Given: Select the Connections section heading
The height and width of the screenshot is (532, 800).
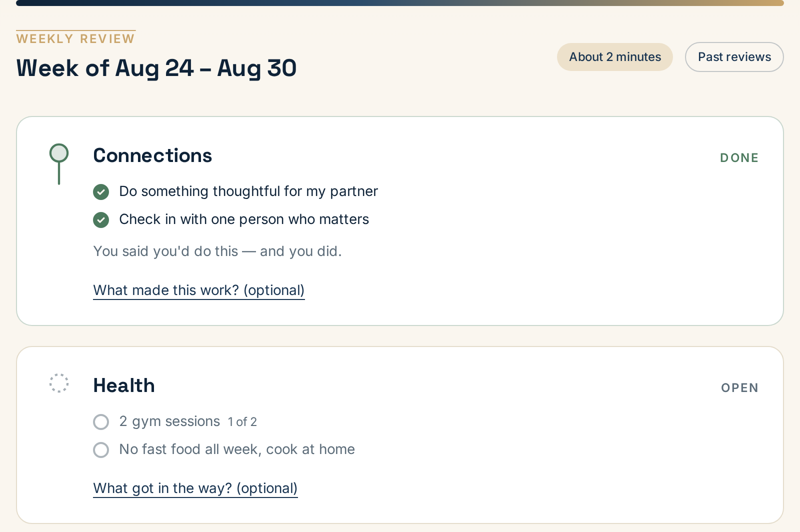Looking at the screenshot, I should pos(152,155).
